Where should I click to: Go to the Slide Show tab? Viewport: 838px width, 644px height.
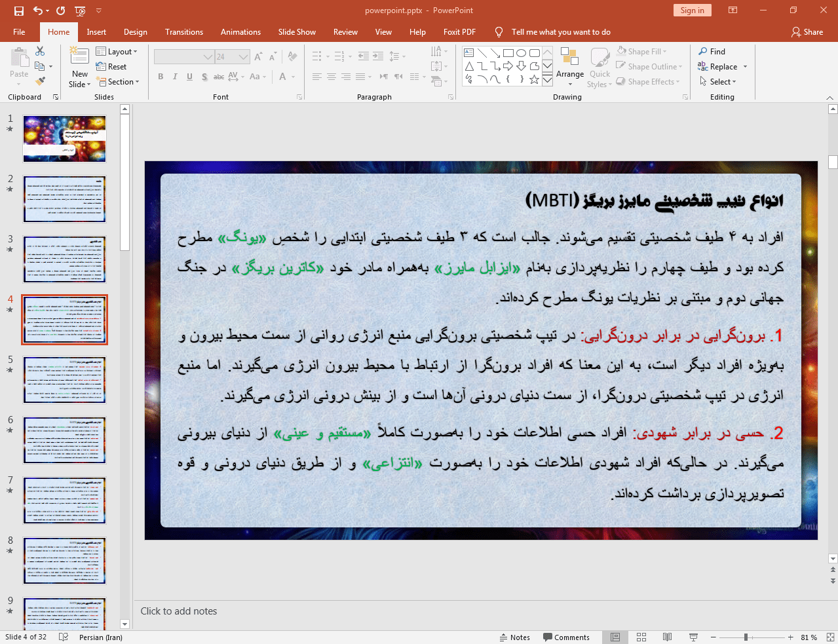(297, 31)
